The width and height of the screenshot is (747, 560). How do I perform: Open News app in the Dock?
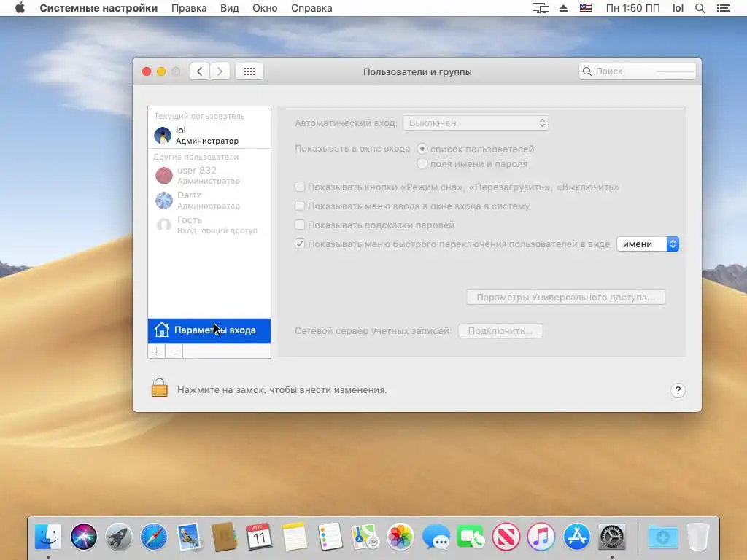(506, 537)
